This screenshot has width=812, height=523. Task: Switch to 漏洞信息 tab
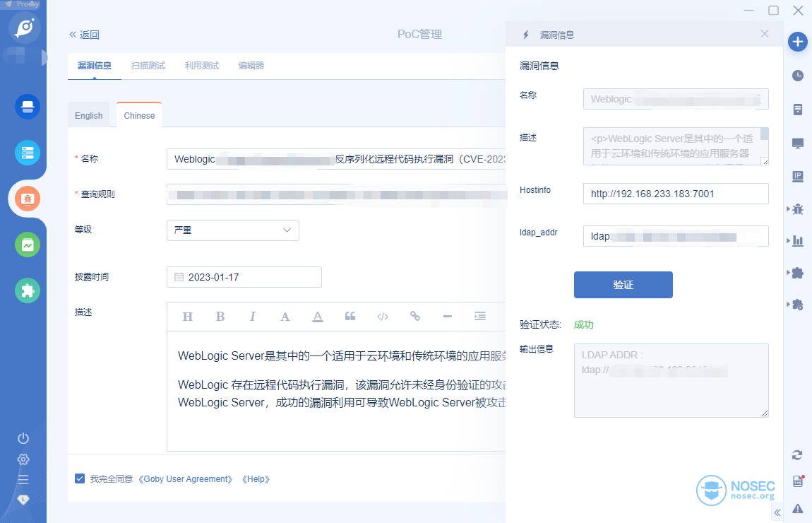94,65
